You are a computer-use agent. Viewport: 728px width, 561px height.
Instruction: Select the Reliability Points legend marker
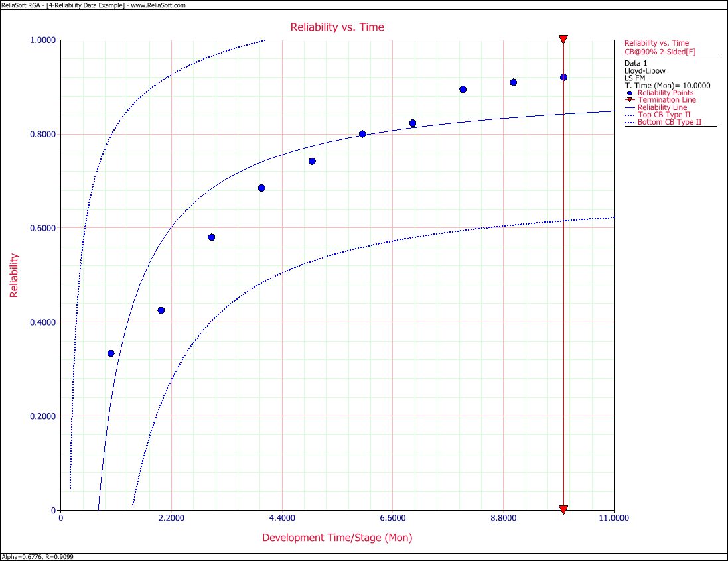click(630, 93)
